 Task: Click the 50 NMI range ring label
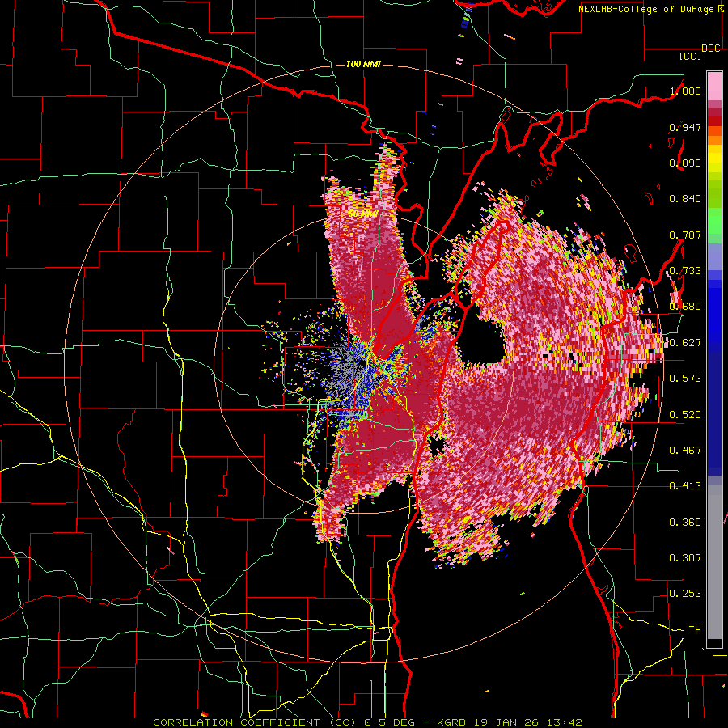pyautogui.click(x=362, y=214)
